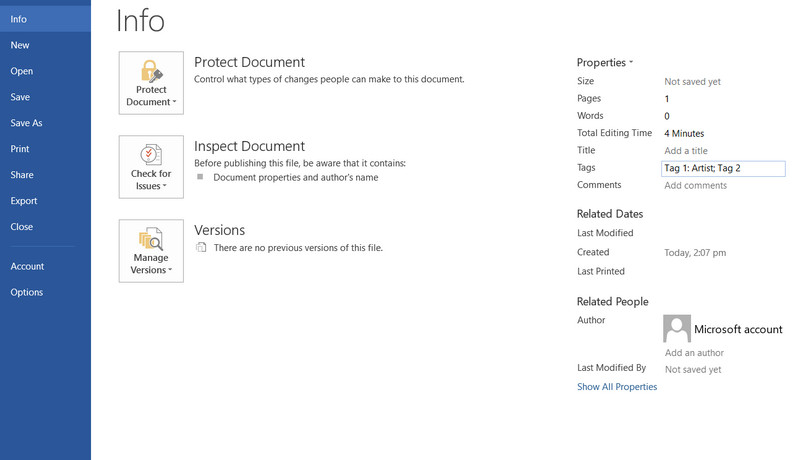Screen dimensions: 800x460
Task: Click the Last Modified label under Related Dates
Action: point(605,233)
